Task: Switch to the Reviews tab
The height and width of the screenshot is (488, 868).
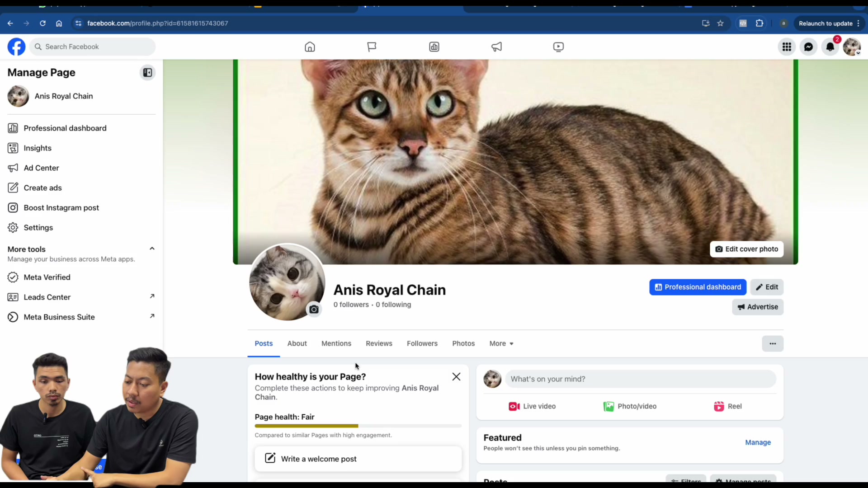Action: (379, 343)
